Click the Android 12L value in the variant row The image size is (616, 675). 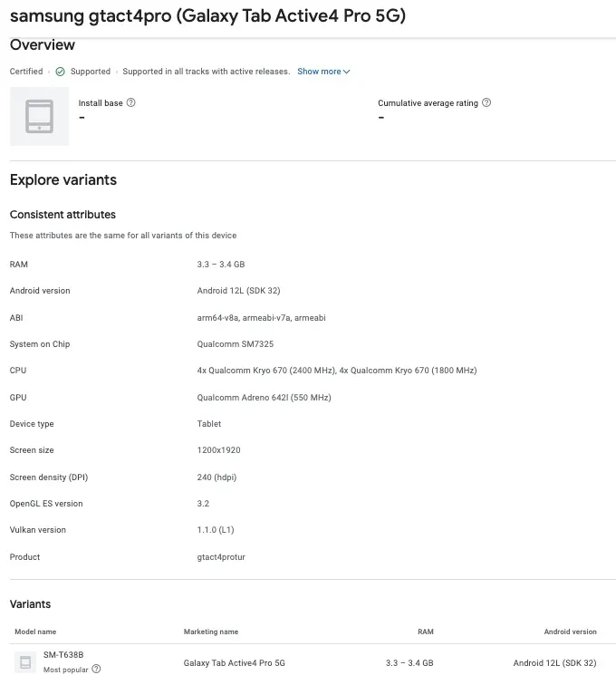click(x=556, y=663)
